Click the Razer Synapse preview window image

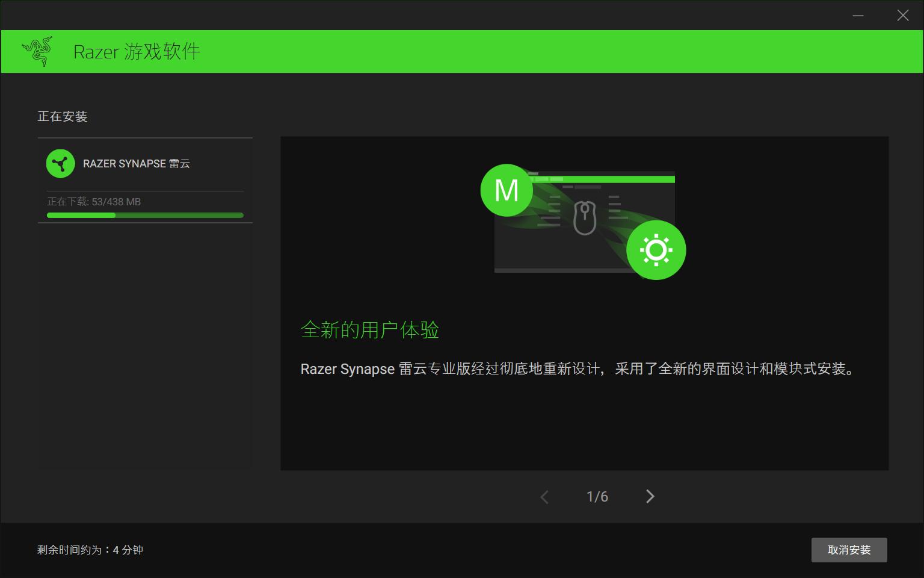click(x=587, y=223)
